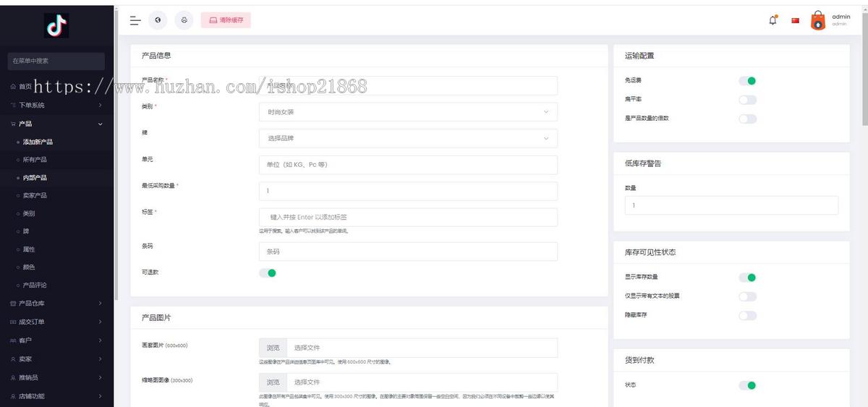The height and width of the screenshot is (407, 868).
Task: Click the 产品名称 input field
Action: tap(408, 85)
